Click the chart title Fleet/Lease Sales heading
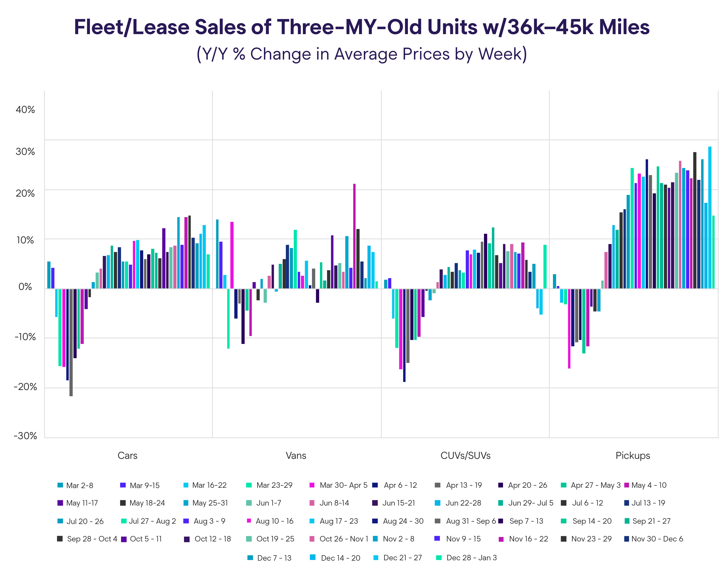The image size is (728, 574). click(x=362, y=27)
